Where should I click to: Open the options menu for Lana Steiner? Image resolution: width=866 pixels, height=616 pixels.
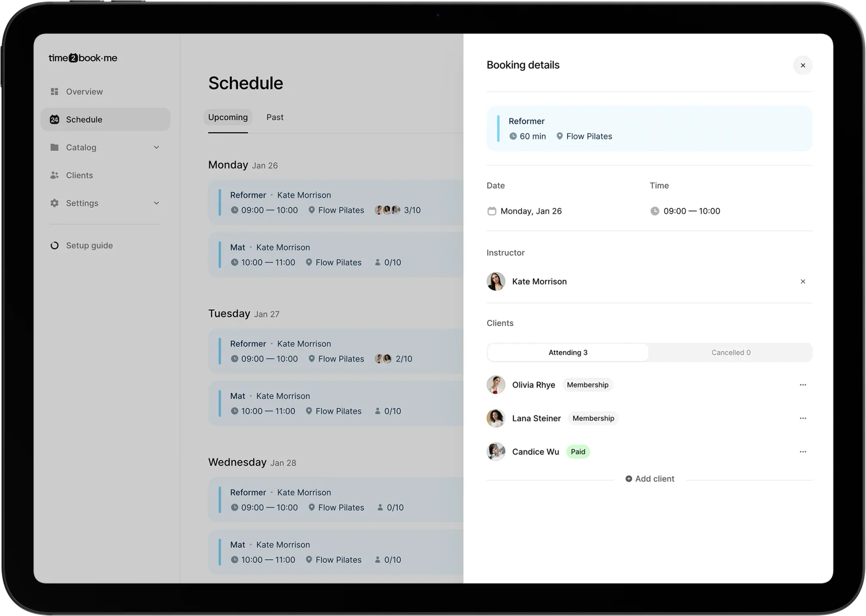pyautogui.click(x=803, y=418)
